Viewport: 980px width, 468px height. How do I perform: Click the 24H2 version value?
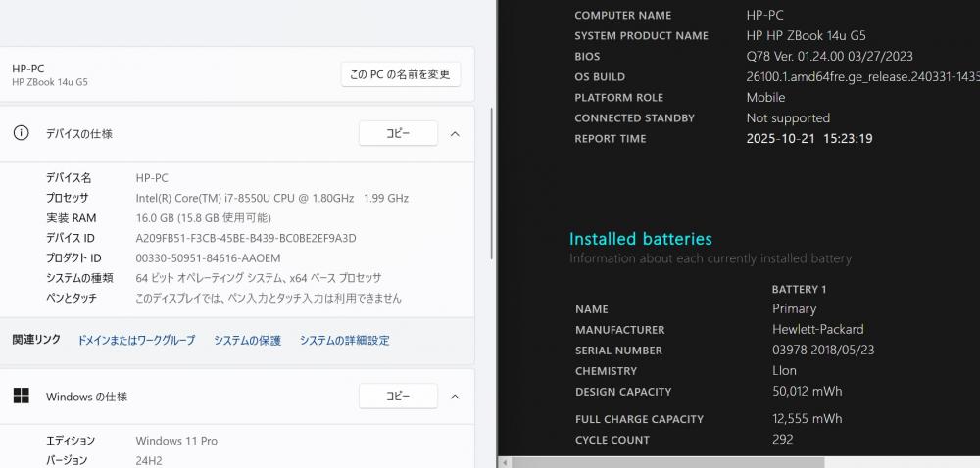[x=148, y=460]
